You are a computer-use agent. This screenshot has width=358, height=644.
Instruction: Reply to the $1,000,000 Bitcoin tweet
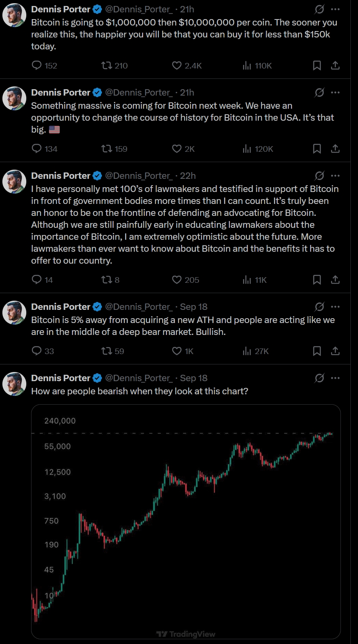37,65
